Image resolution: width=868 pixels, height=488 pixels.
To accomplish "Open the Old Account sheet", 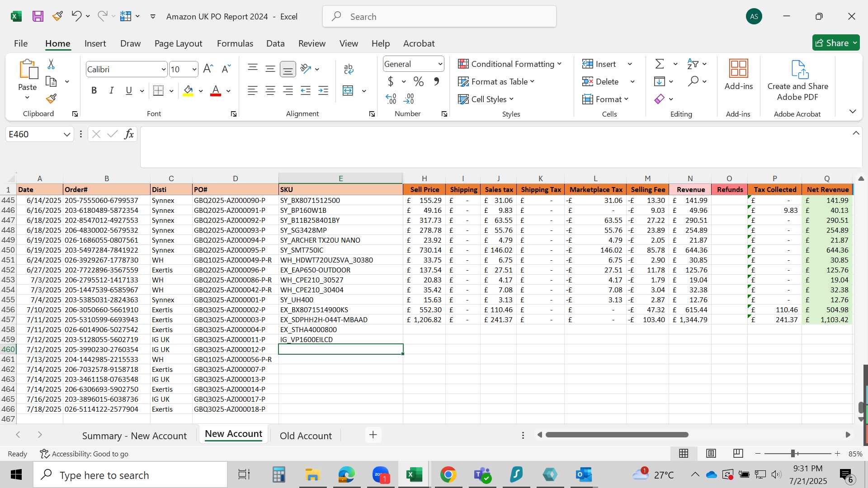I will [306, 436].
